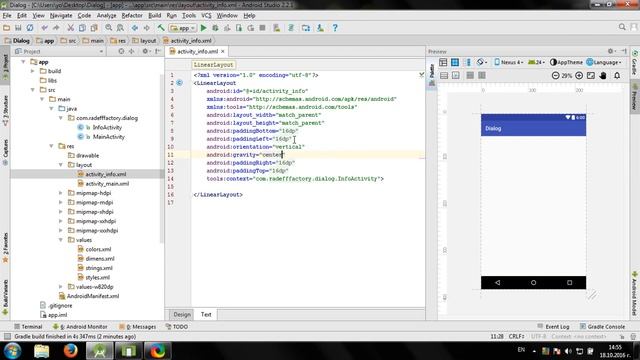Close the activity_info.xml editor tab
Viewport: 640px width, 360px height.
pos(223,51)
